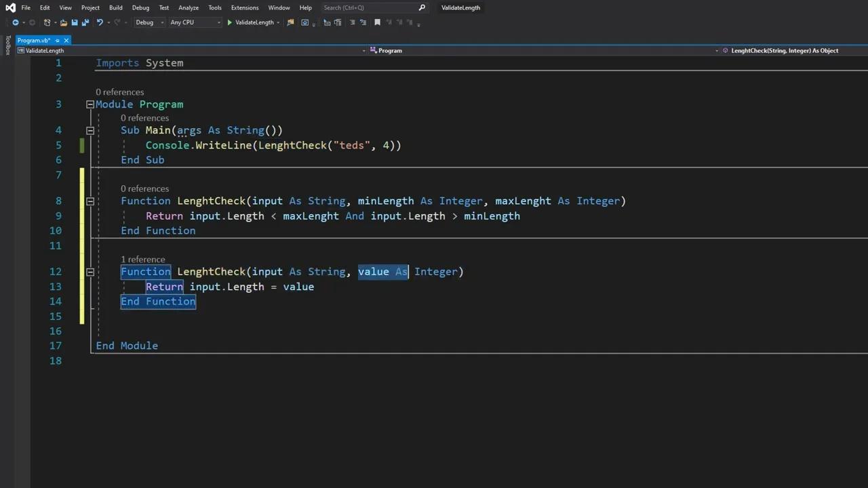Viewport: 868px width, 488px height.
Task: Click the Open File folder icon
Action: click(x=63, y=22)
